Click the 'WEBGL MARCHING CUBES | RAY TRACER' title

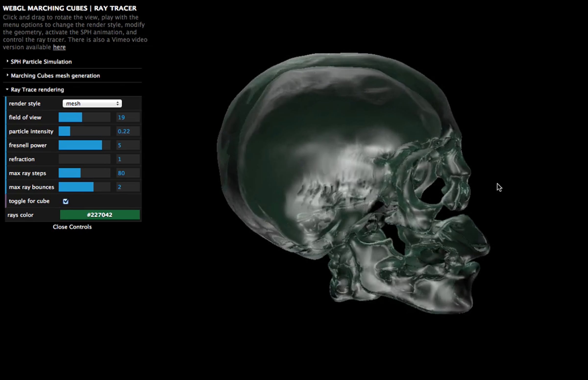70,8
